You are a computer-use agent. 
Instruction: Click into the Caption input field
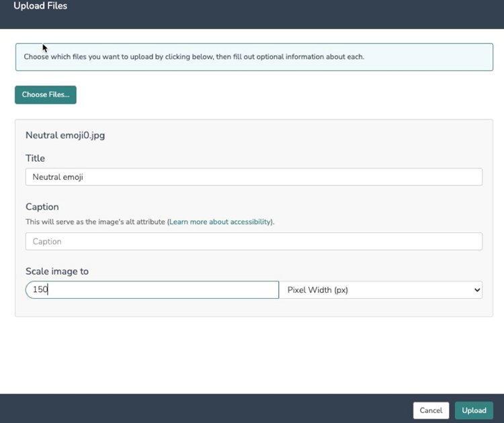click(x=253, y=241)
